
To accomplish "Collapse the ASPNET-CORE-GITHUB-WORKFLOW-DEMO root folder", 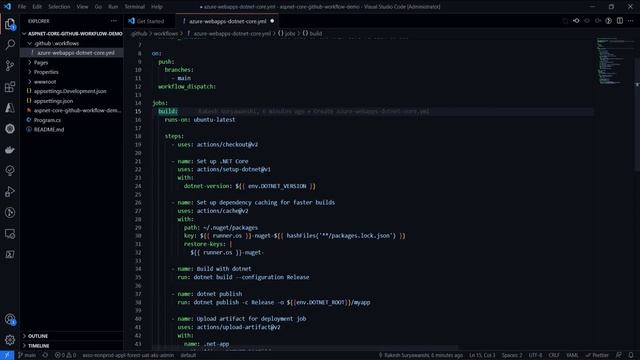I will (73, 33).
